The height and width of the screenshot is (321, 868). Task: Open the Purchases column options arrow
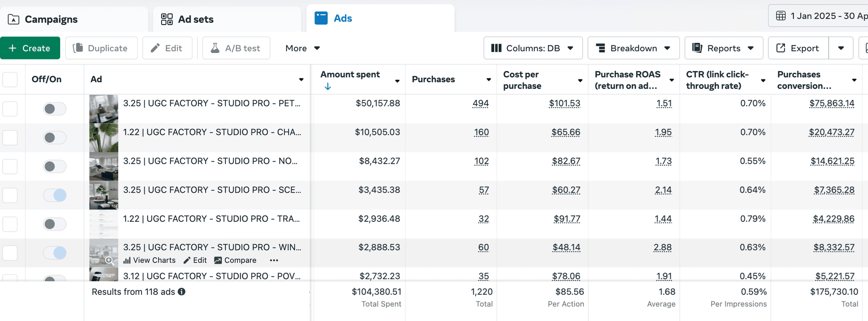point(489,80)
